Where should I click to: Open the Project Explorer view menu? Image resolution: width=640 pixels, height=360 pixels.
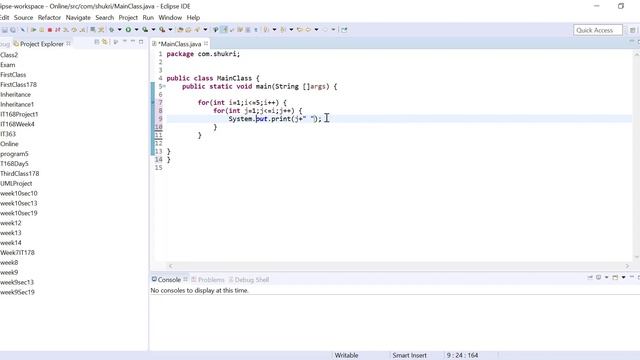click(x=124, y=42)
